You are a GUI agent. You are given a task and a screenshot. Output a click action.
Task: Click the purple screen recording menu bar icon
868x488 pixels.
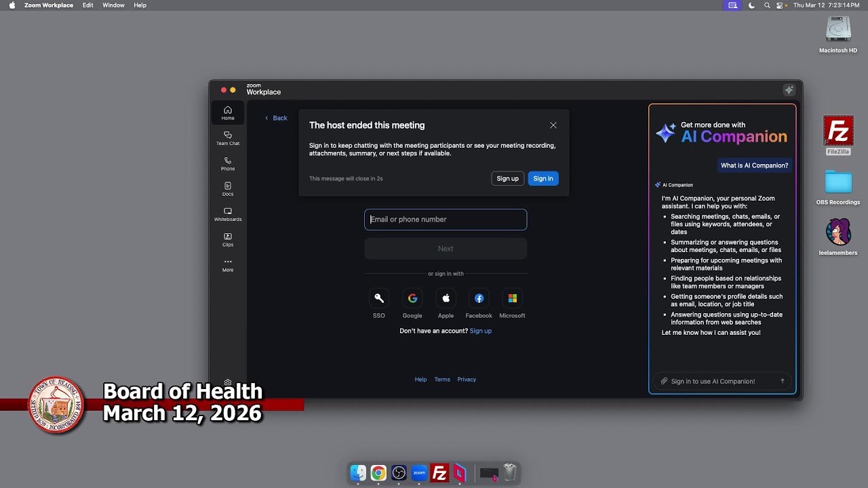tap(732, 5)
